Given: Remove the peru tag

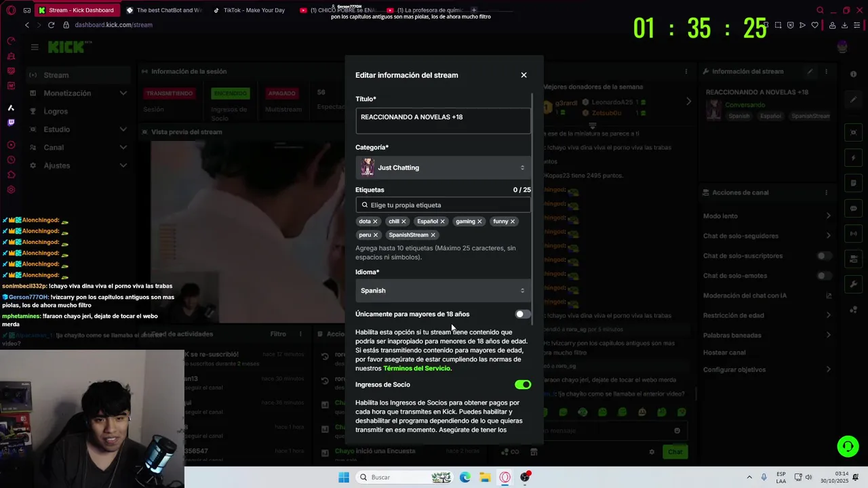Looking at the screenshot, I should point(375,235).
